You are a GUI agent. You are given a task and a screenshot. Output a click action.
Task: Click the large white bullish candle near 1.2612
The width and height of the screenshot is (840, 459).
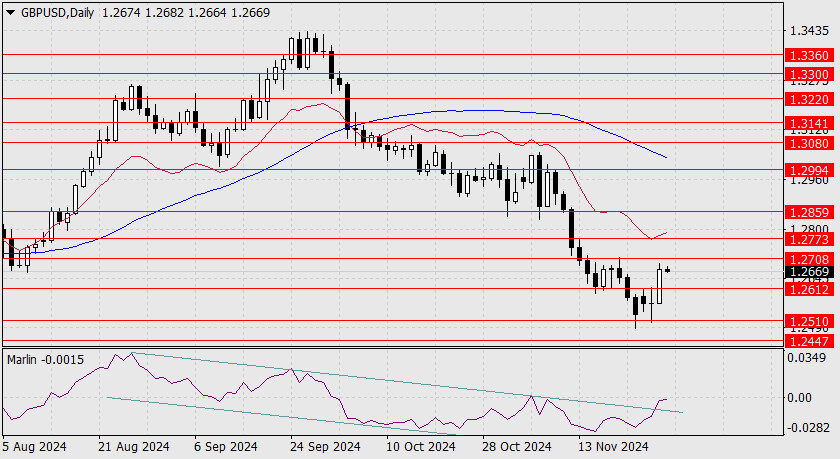click(x=659, y=287)
